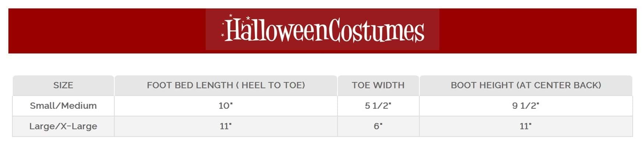Click the lowest star left of logo's H
This screenshot has width=644, height=149.
(222, 35)
